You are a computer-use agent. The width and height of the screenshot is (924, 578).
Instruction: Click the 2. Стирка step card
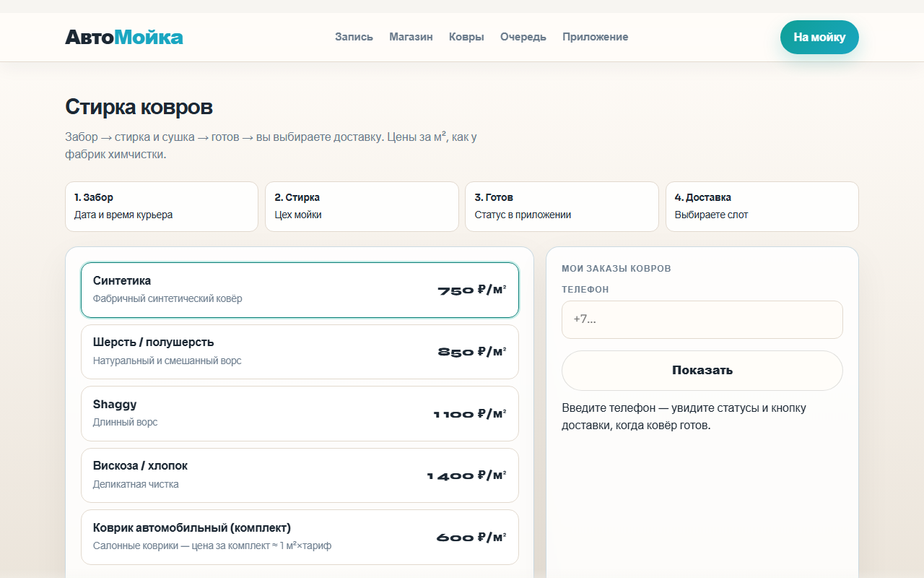[362, 207]
